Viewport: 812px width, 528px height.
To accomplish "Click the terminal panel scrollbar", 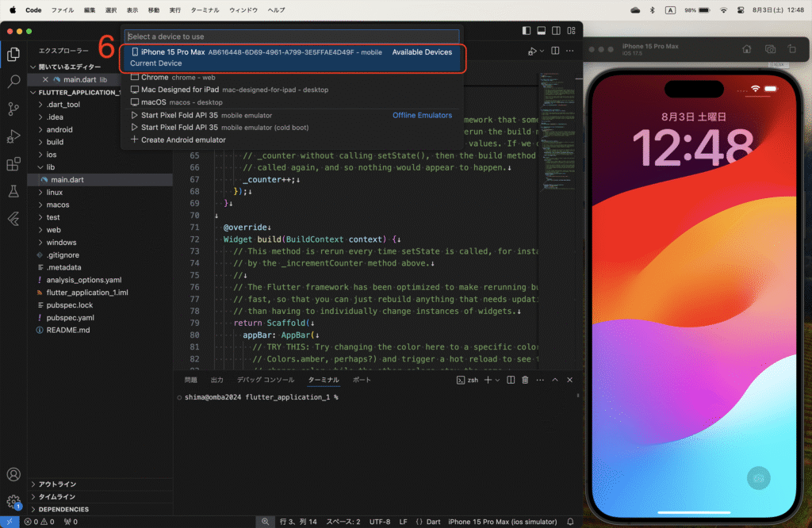I will coord(577,396).
